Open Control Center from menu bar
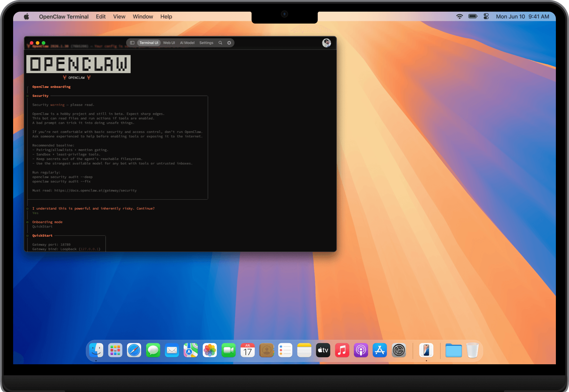Screen dimensions: 569x392 click(x=486, y=17)
